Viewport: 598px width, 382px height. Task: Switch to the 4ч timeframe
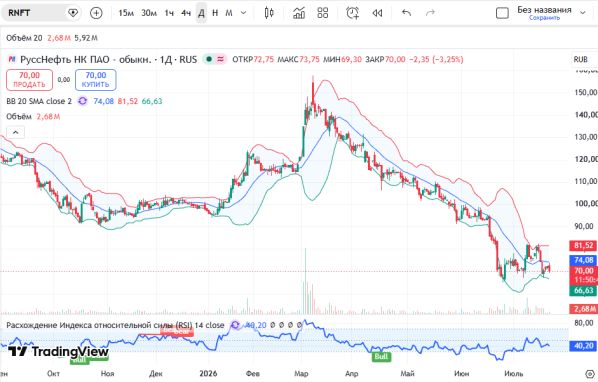click(186, 13)
